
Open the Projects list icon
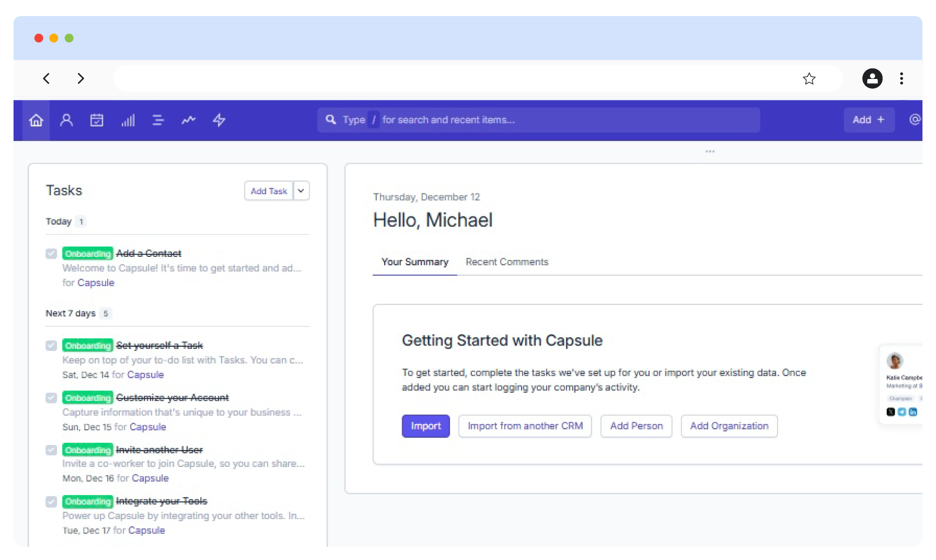point(158,120)
